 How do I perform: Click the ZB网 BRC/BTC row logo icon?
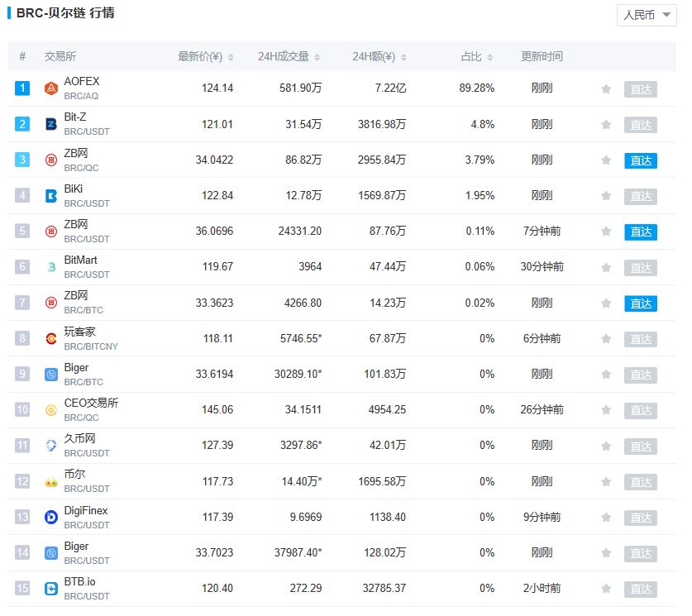tap(51, 303)
